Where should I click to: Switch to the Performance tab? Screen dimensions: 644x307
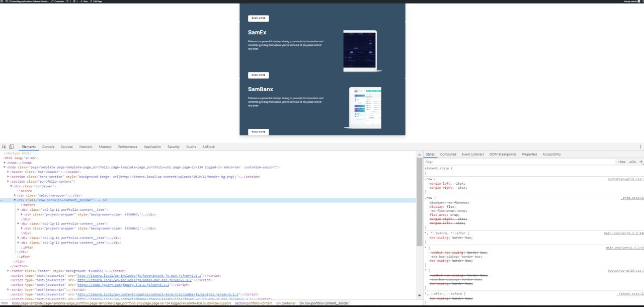pyautogui.click(x=128, y=146)
